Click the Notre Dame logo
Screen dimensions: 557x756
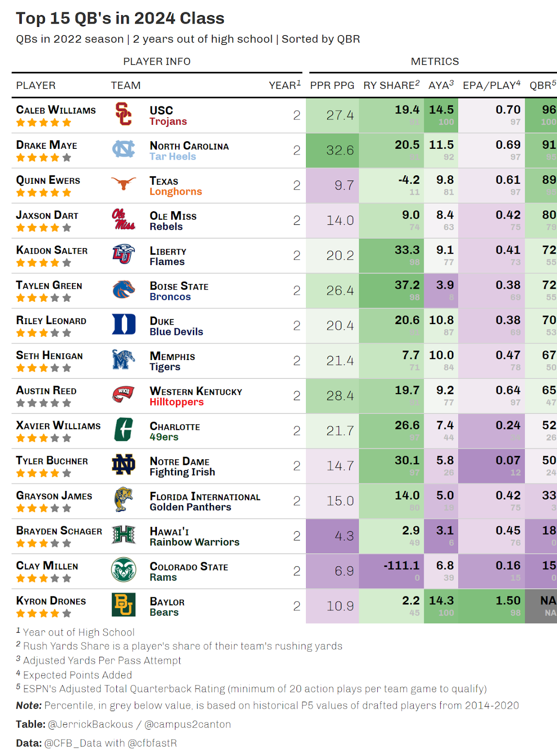tap(123, 465)
